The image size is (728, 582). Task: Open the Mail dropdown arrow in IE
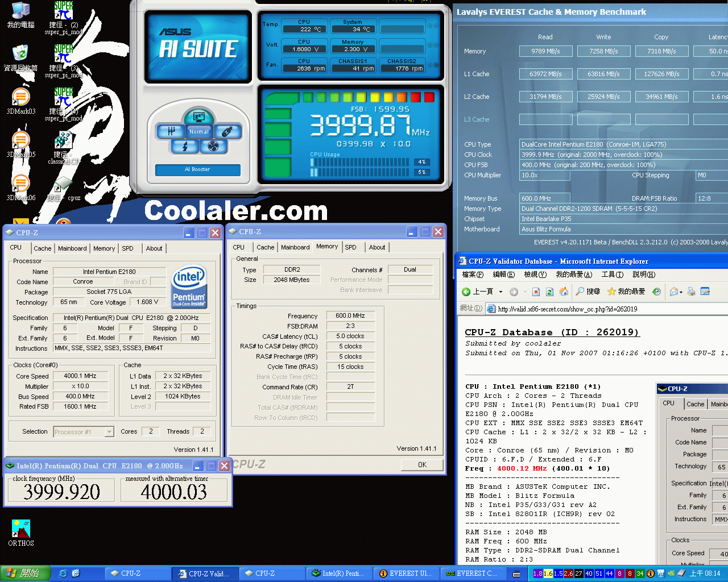(681, 292)
